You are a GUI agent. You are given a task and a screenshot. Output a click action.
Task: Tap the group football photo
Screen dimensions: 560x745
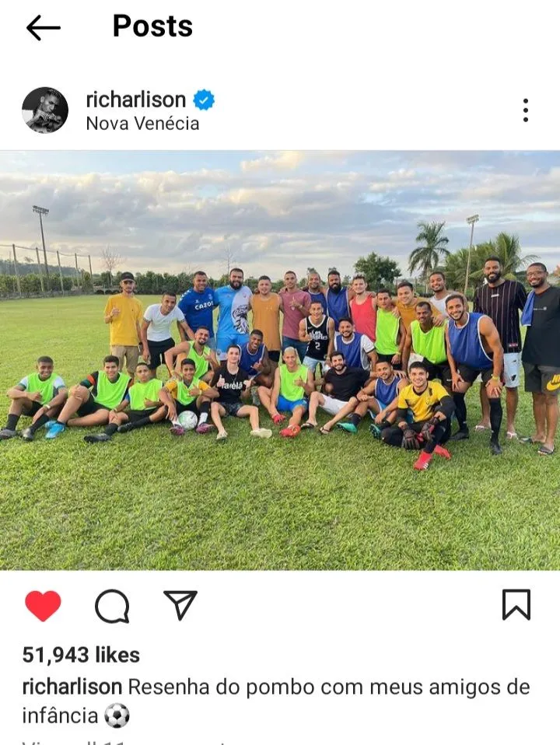(x=280, y=360)
